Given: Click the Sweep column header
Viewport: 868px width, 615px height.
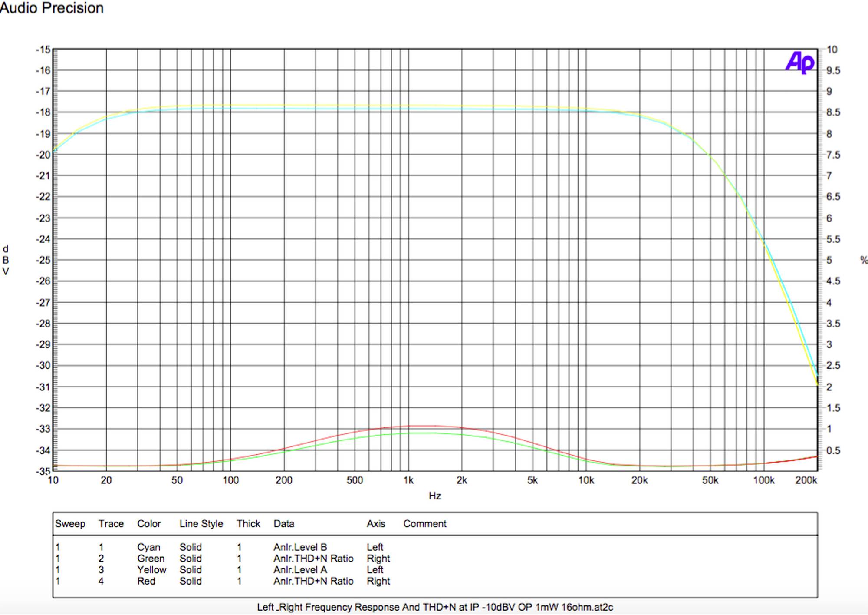Looking at the screenshot, I should tap(70, 524).
